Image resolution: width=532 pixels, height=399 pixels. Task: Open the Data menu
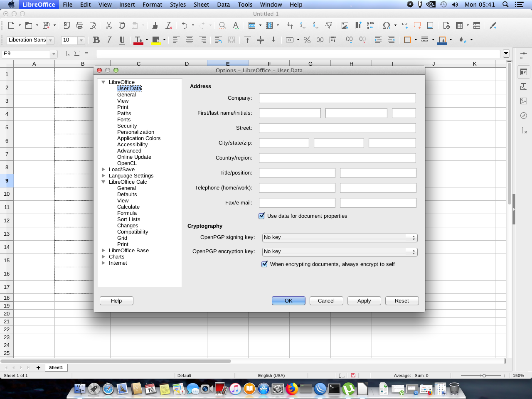coord(223,5)
